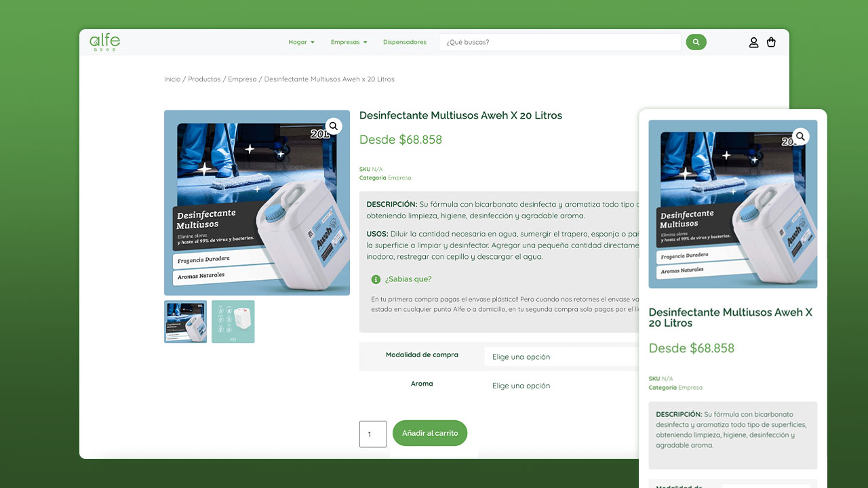868x488 pixels.
Task: Tap the magnifier on the mobile product image
Action: (800, 136)
